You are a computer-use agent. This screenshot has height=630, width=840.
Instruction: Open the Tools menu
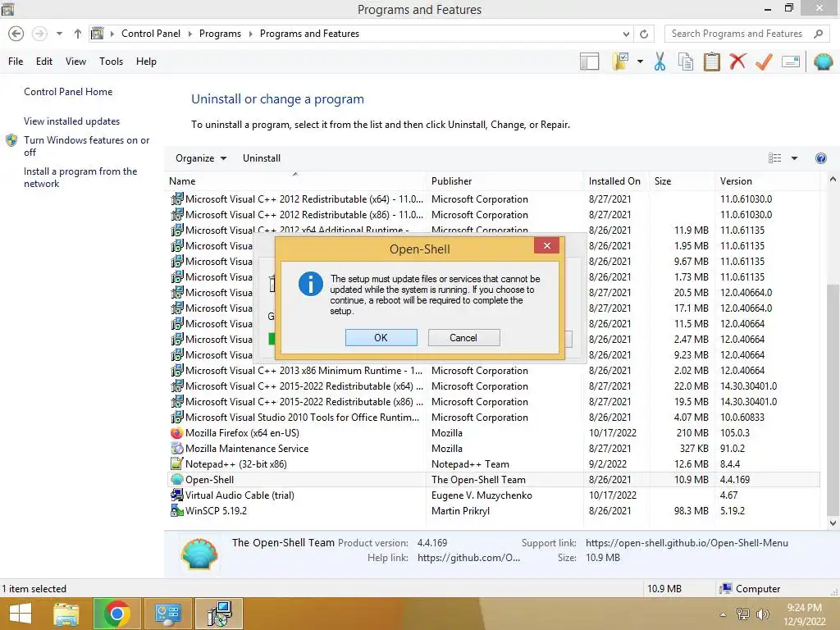[x=111, y=62]
